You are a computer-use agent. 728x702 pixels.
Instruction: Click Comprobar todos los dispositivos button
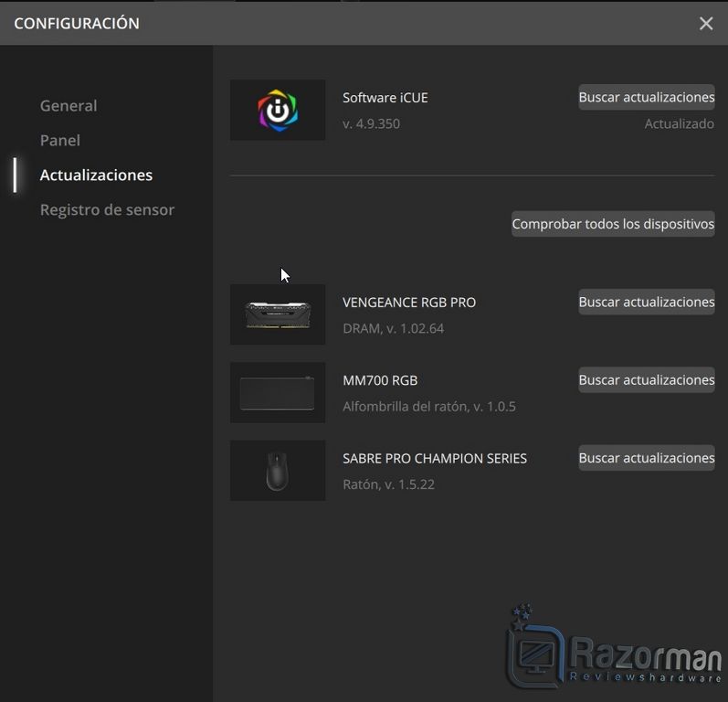pyautogui.click(x=613, y=224)
